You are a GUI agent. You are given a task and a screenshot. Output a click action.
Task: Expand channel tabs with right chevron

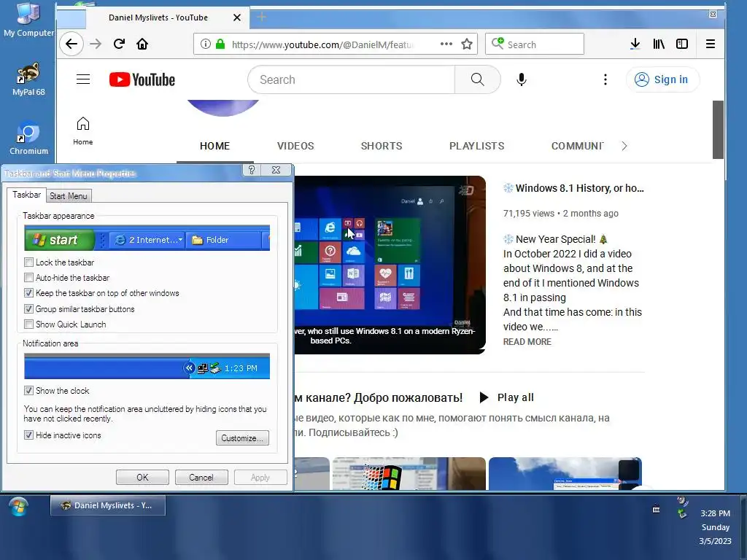tap(624, 146)
